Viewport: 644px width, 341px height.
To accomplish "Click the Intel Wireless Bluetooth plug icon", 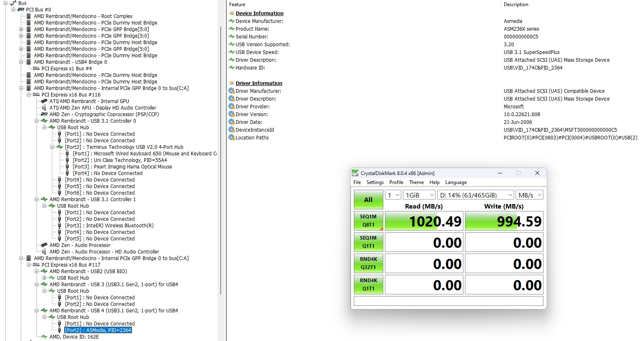I will click(60, 226).
